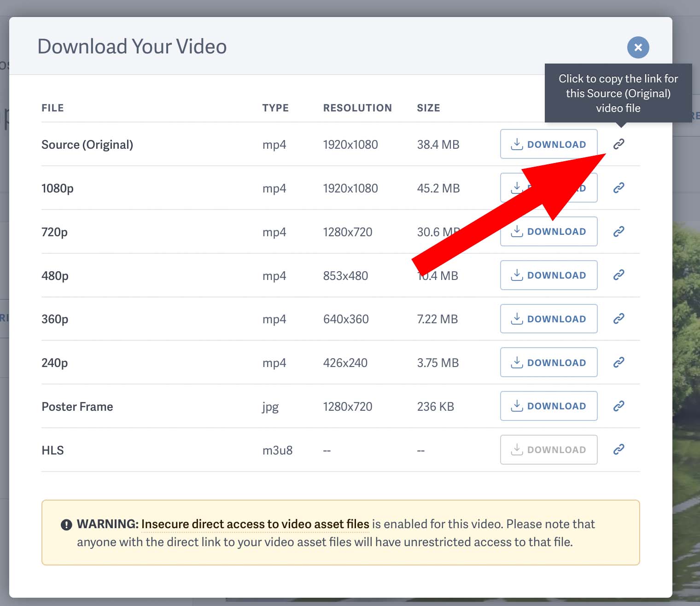Viewport: 700px width, 606px height.
Task: Download the 360p video rendition
Action: [548, 318]
